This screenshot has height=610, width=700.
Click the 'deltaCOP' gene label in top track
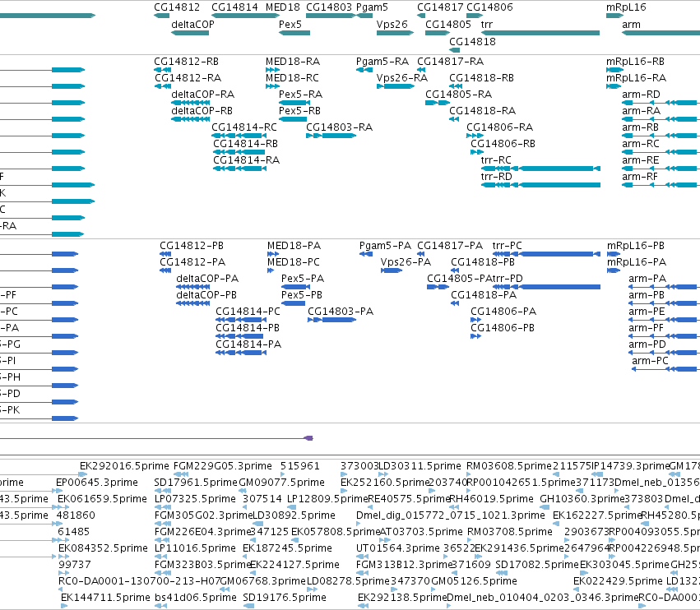192,24
